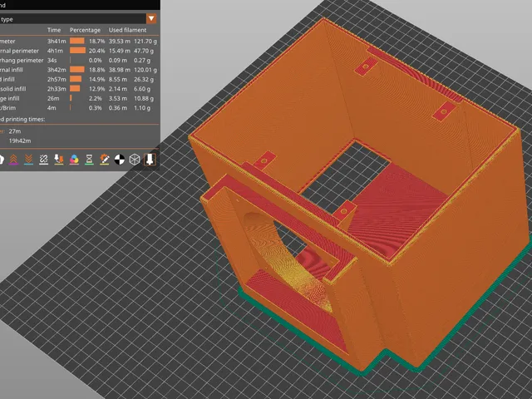
Task: Toggle the bridge infill row
Action: point(79,98)
